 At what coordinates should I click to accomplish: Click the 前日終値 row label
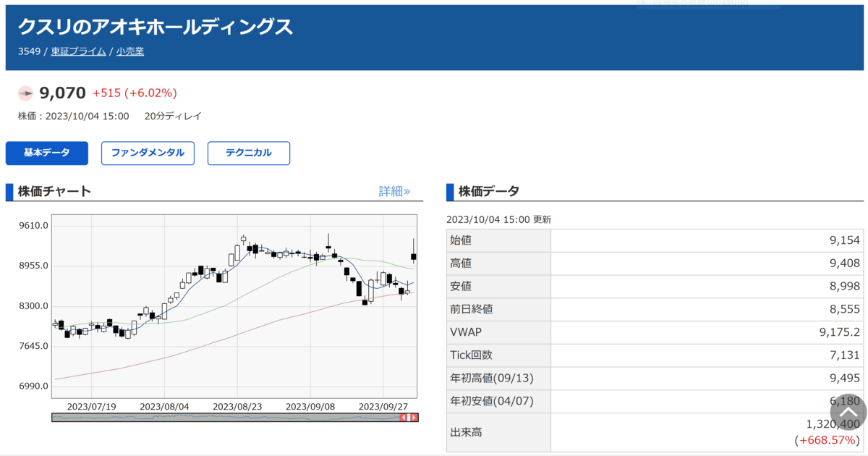pyautogui.click(x=472, y=309)
